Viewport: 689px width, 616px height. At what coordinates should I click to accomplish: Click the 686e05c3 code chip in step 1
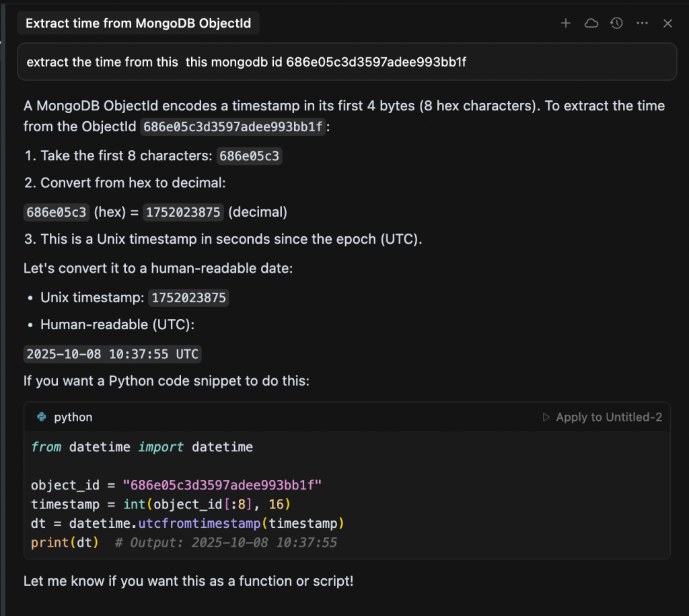click(249, 156)
